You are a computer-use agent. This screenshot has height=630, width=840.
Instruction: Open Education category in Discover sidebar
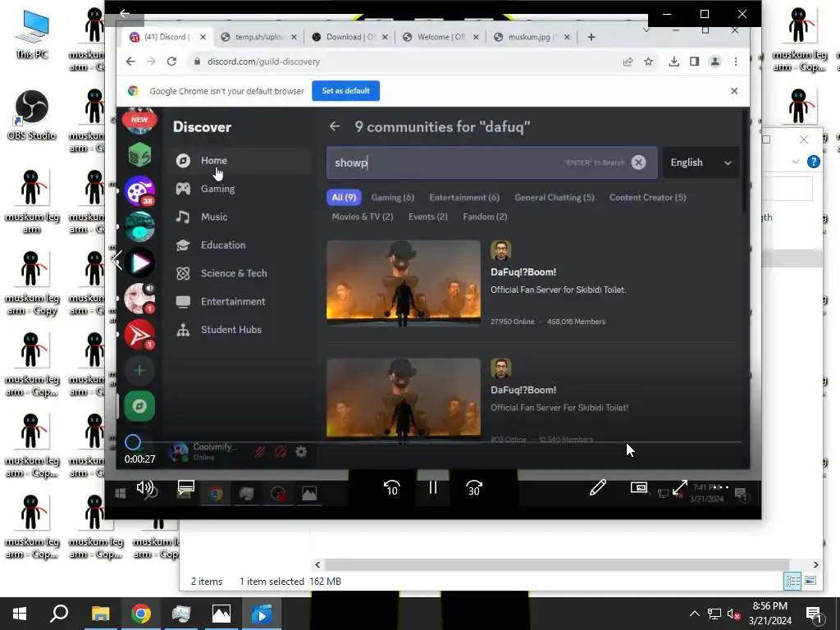pos(240,244)
